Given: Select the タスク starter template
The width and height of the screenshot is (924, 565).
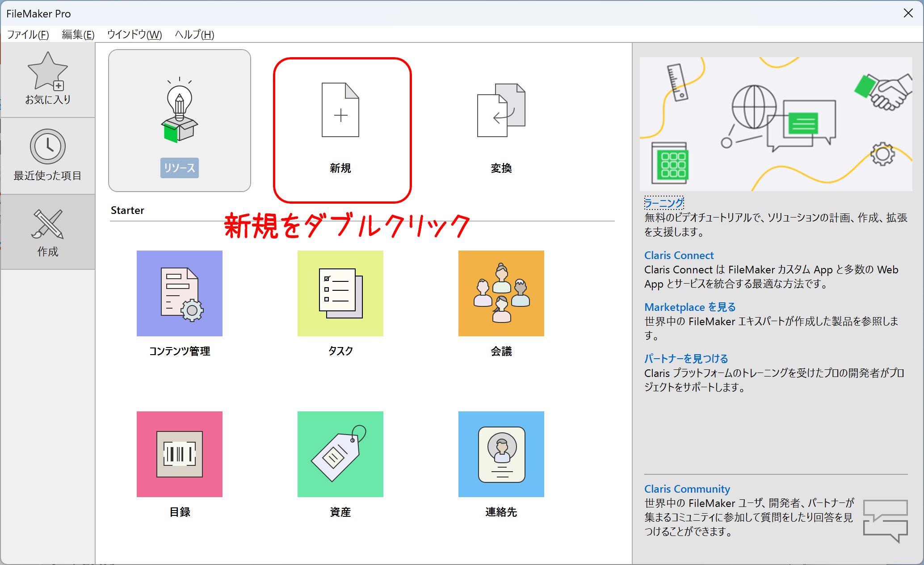Looking at the screenshot, I should coord(340,293).
